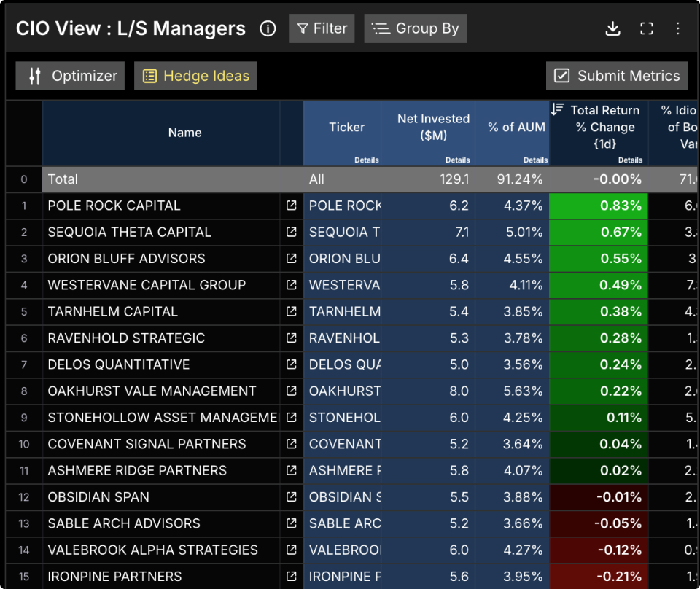
Task: Open Hedge Ideas
Action: [x=195, y=76]
